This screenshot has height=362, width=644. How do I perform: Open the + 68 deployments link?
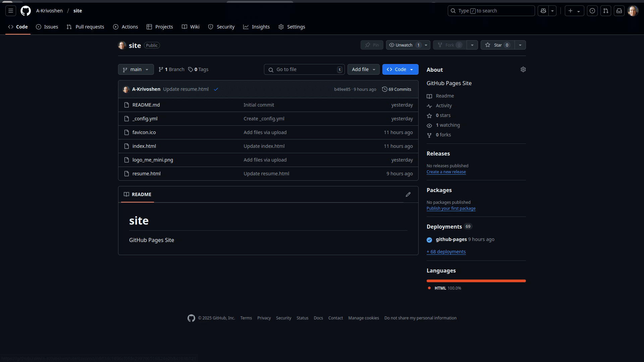[446, 252]
